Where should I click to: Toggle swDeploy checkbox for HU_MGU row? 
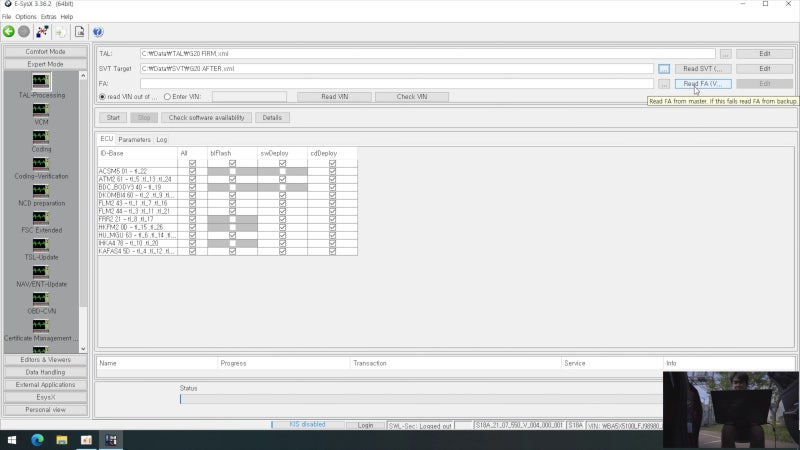(x=282, y=235)
